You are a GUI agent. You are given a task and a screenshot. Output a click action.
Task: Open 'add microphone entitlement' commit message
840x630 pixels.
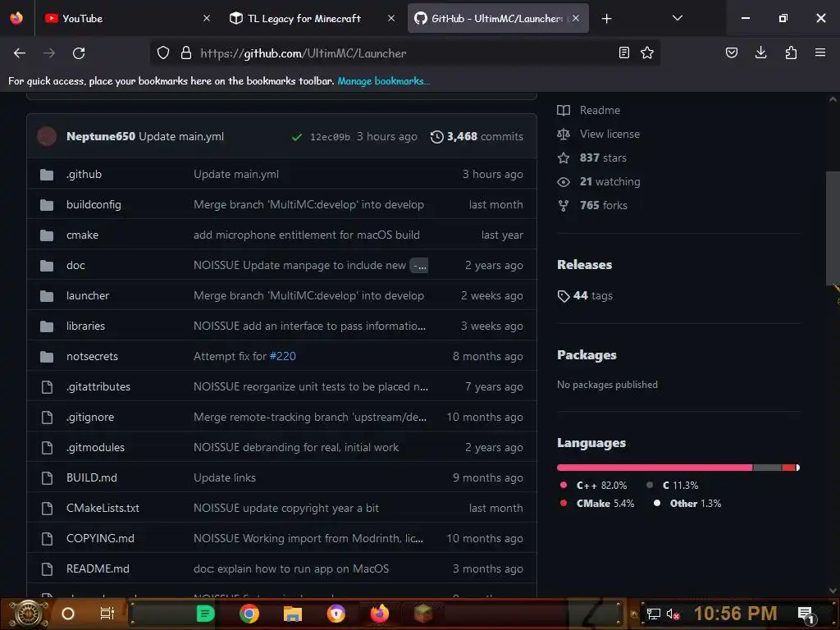307,235
